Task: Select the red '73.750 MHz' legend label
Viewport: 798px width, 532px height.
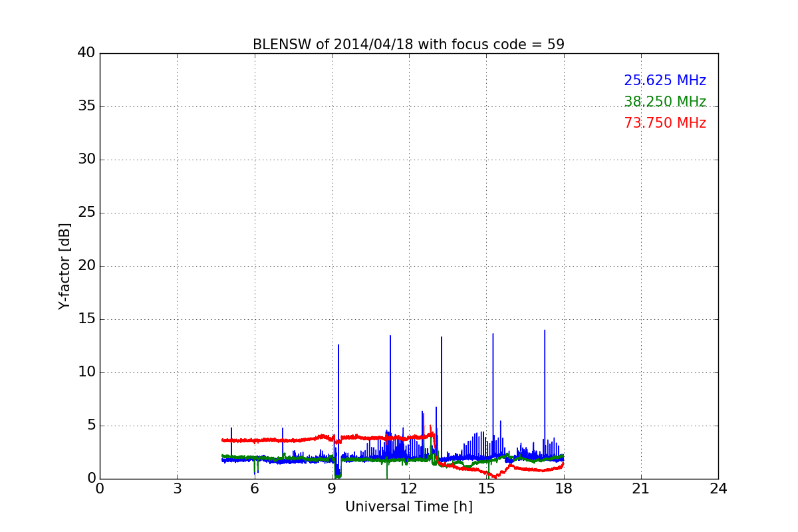Action: (x=665, y=123)
